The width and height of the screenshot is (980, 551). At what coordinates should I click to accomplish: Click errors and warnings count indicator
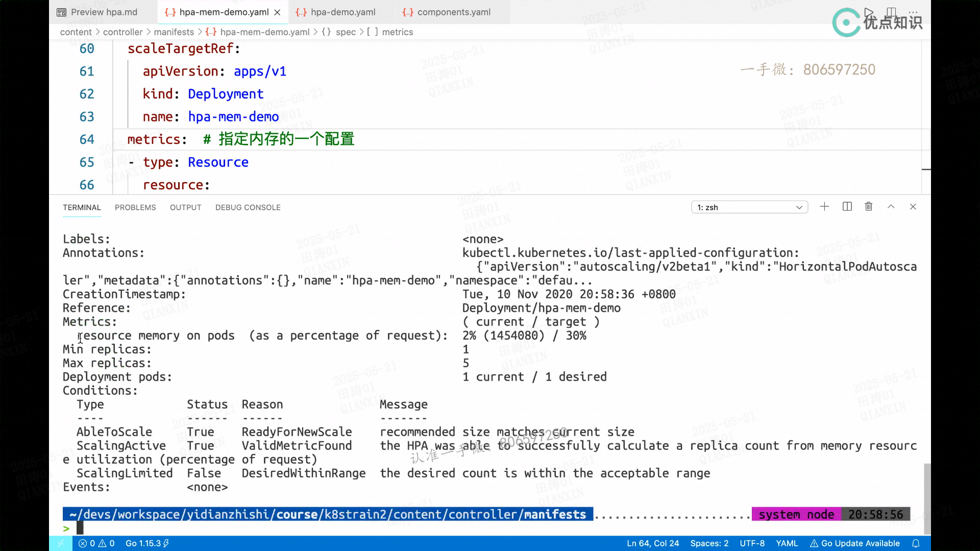[96, 543]
